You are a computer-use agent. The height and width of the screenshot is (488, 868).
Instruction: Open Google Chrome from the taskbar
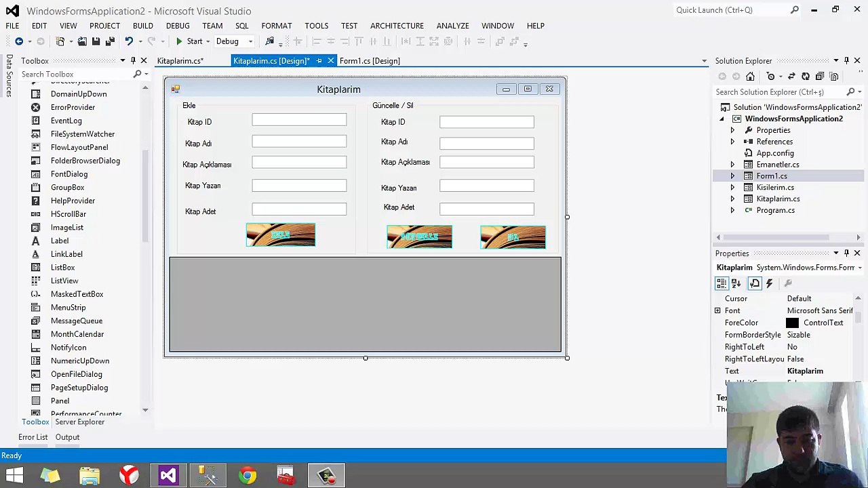coord(248,476)
